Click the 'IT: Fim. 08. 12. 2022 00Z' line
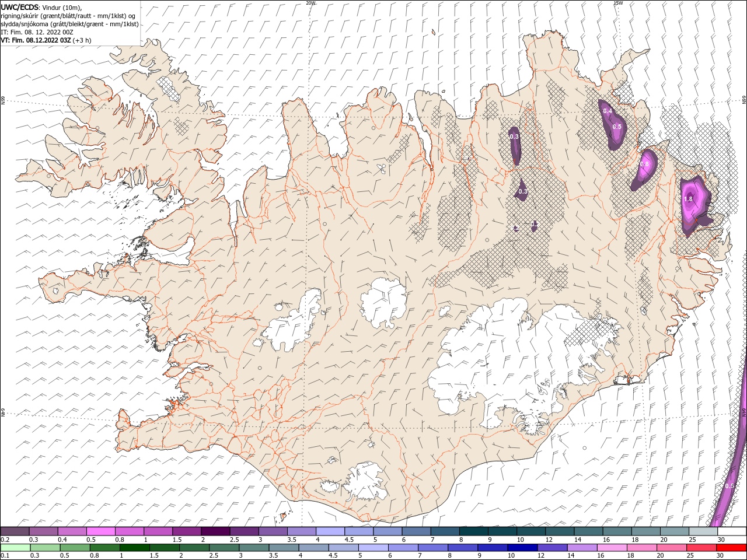 point(37,32)
